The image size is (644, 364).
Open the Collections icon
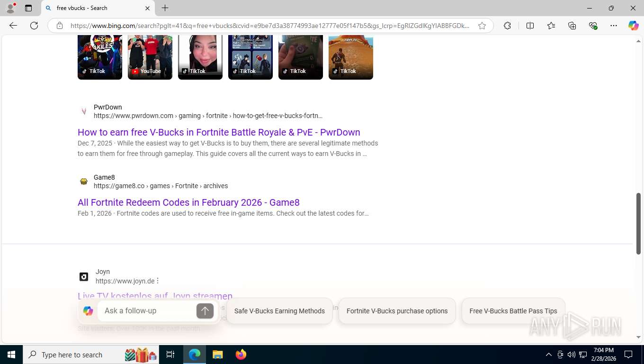tap(572, 26)
